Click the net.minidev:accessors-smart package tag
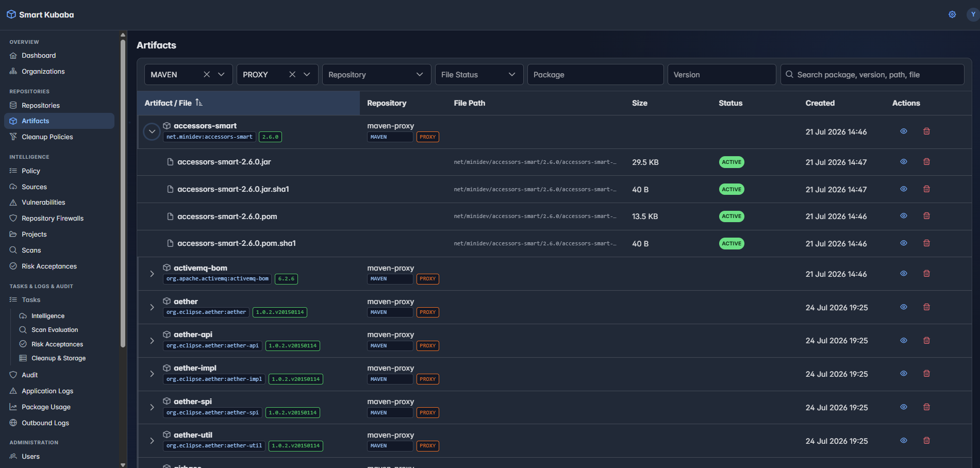This screenshot has width=980, height=468. (209, 137)
